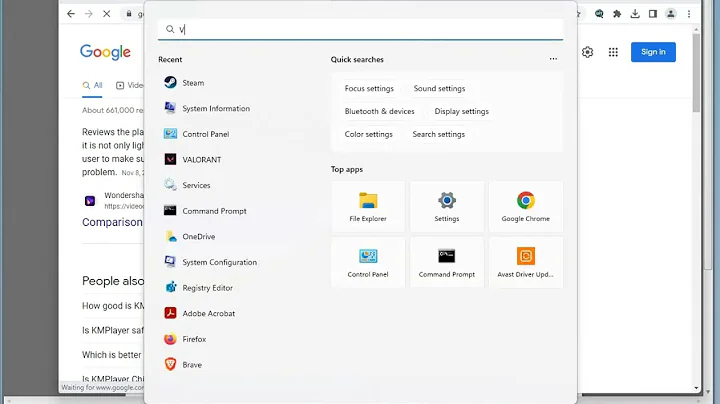The image size is (720, 404).
Task: Click the Chrome vertical scrollbar
Action: click(696, 73)
